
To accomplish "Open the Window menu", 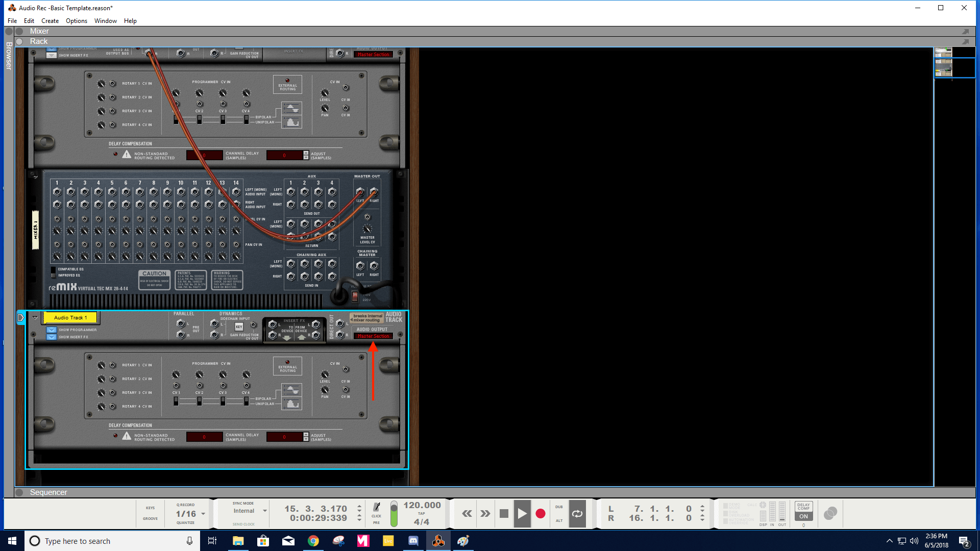I will point(106,21).
